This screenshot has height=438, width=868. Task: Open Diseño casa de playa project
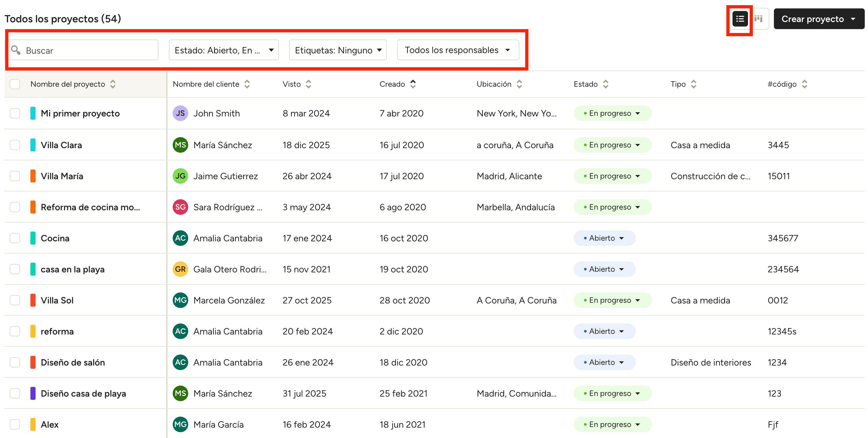click(83, 394)
